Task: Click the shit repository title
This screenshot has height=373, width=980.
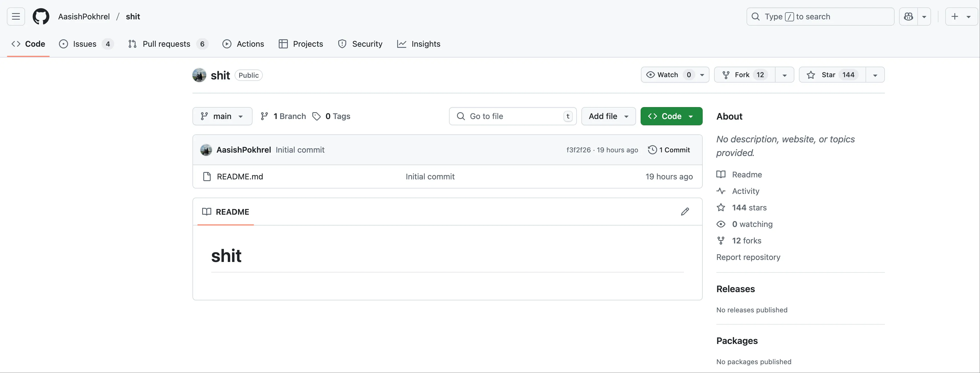Action: tap(220, 75)
